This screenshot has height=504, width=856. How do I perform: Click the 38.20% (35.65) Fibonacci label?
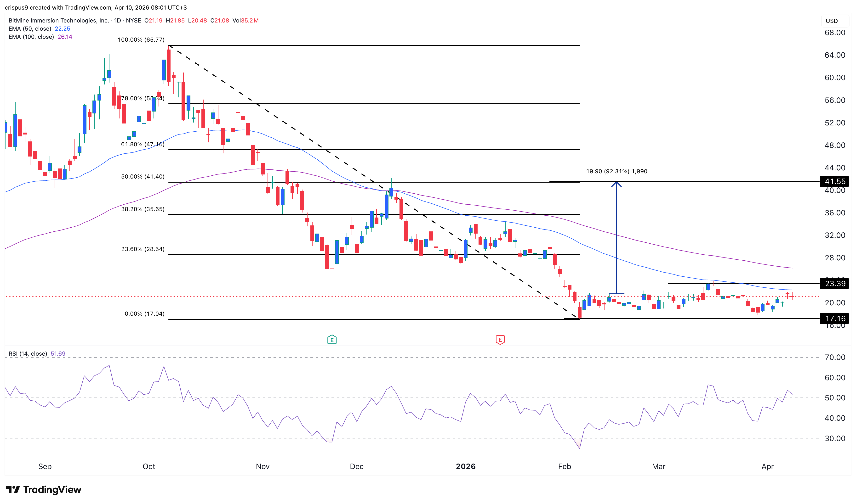click(x=143, y=209)
